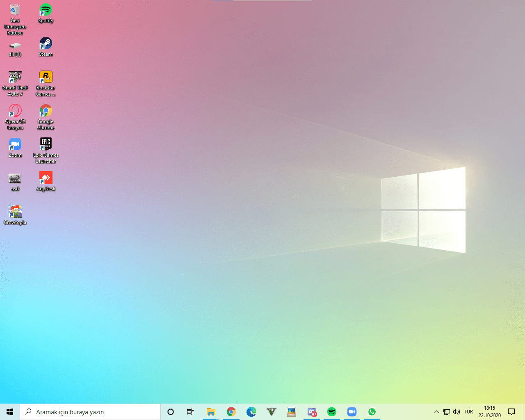Open File Explorer from the taskbar
Screen dimensions: 525x420
coord(211,412)
